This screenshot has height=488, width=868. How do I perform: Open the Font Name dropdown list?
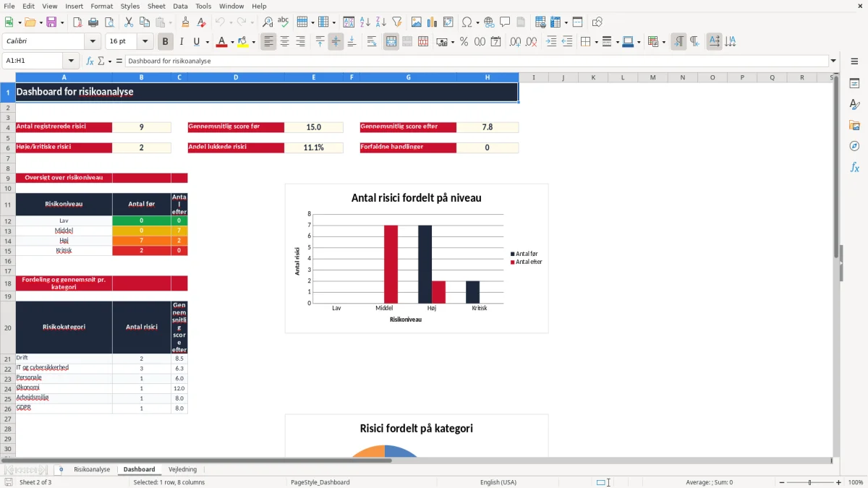pos(93,42)
